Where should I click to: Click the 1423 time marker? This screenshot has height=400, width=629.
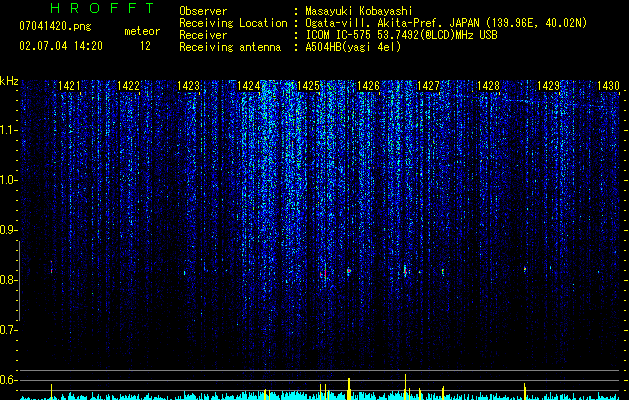[189, 86]
